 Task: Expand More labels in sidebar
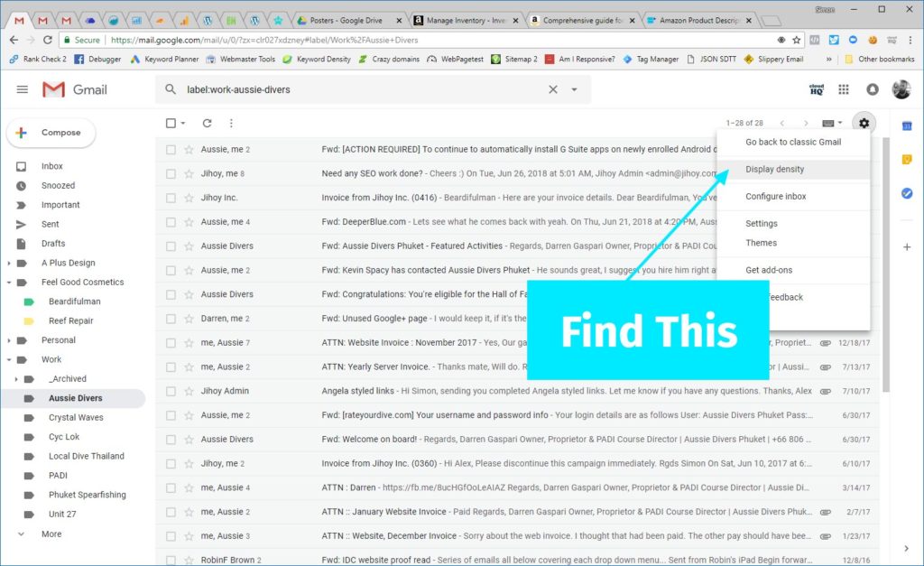pos(51,534)
